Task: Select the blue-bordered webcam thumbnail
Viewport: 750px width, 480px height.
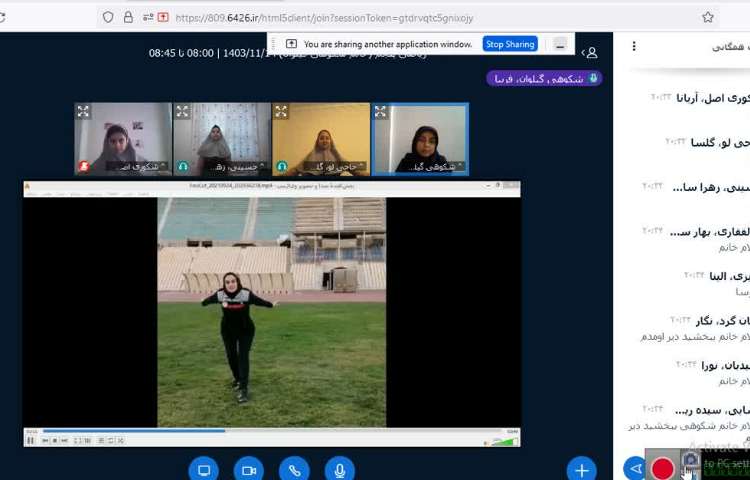Action: coord(420,139)
